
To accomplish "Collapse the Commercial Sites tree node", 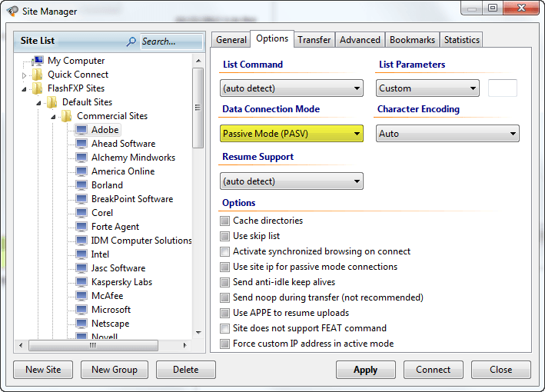I will coord(53,117).
